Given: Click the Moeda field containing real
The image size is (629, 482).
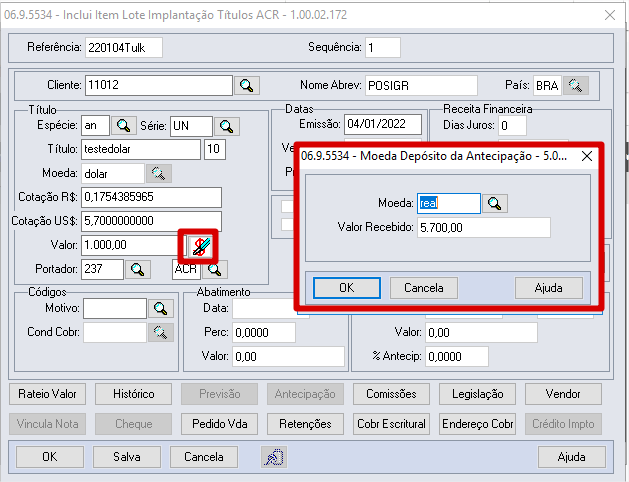Looking at the screenshot, I should point(448,203).
